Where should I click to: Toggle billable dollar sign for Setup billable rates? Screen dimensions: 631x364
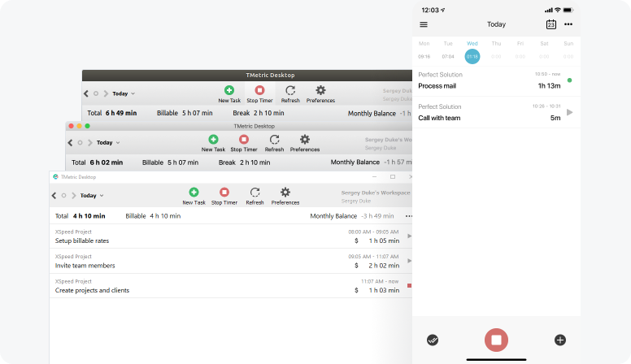tap(356, 241)
